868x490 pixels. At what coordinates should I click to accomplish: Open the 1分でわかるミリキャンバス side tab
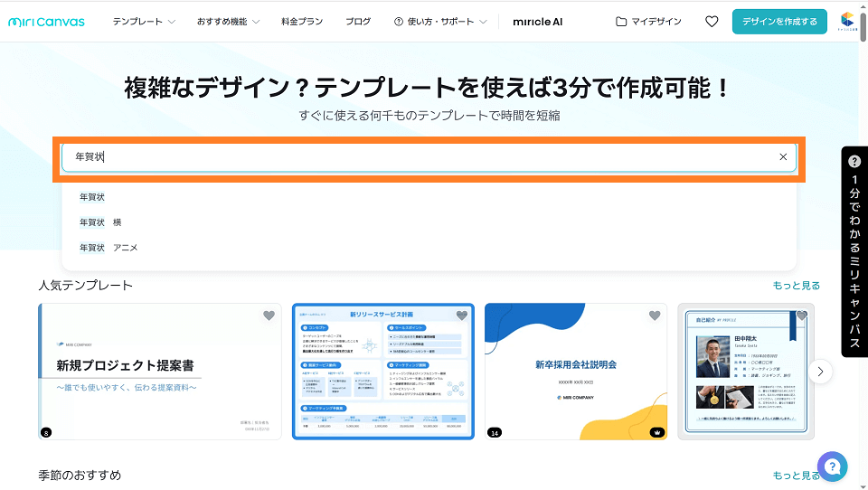[854, 251]
